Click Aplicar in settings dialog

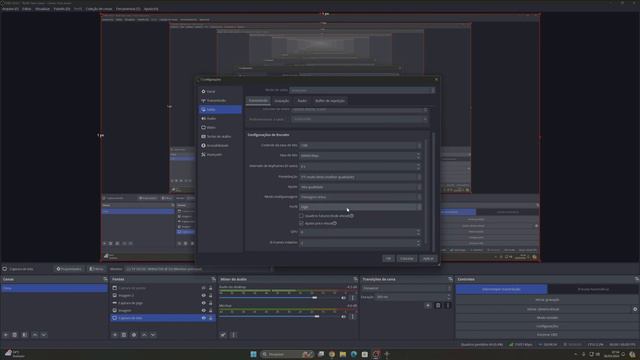pyautogui.click(x=428, y=259)
